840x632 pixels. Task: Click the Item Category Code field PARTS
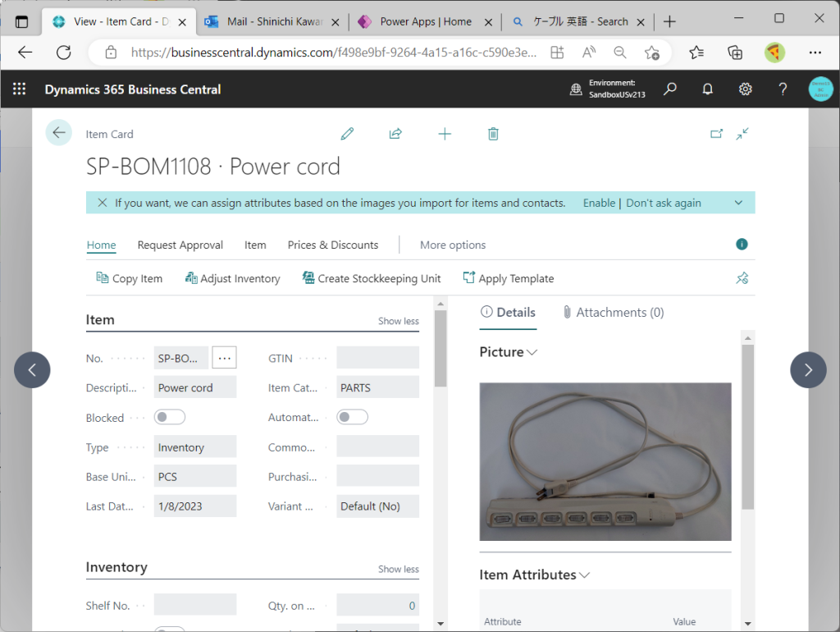[377, 387]
